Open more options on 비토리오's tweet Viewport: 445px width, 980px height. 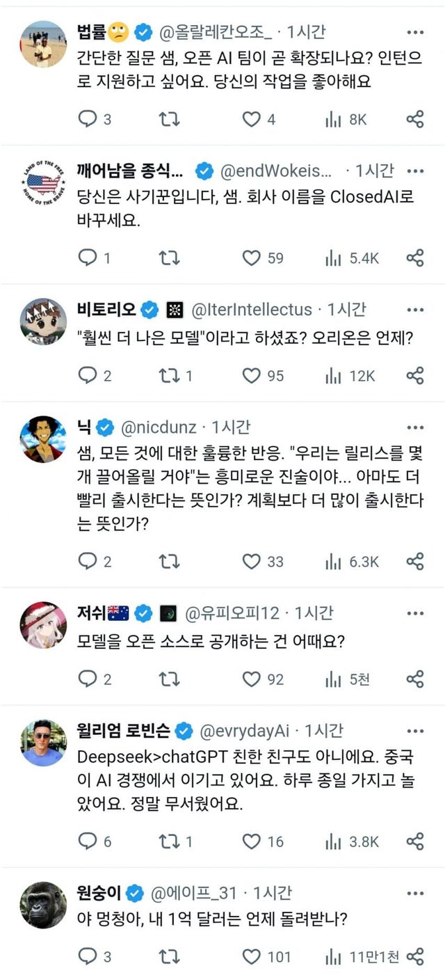click(415, 309)
